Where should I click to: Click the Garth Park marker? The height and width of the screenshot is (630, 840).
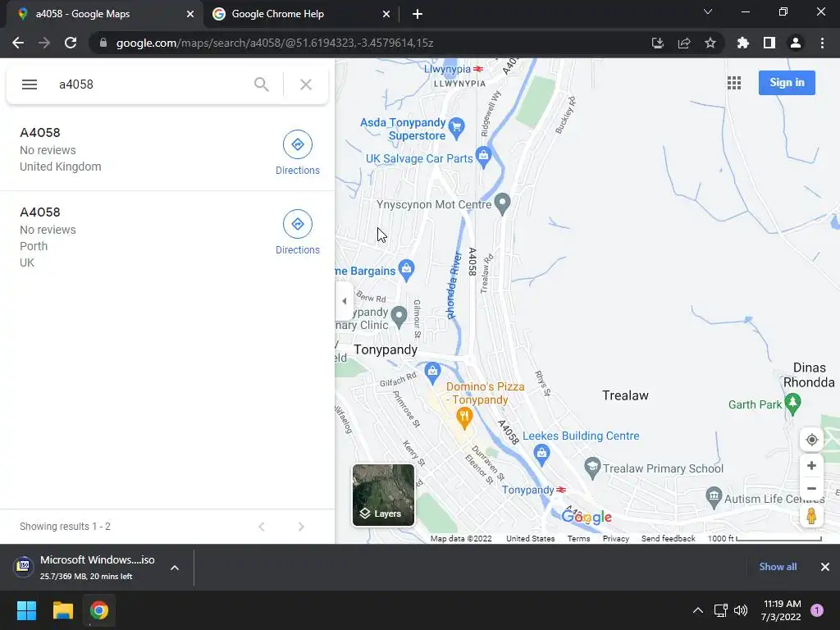click(793, 404)
